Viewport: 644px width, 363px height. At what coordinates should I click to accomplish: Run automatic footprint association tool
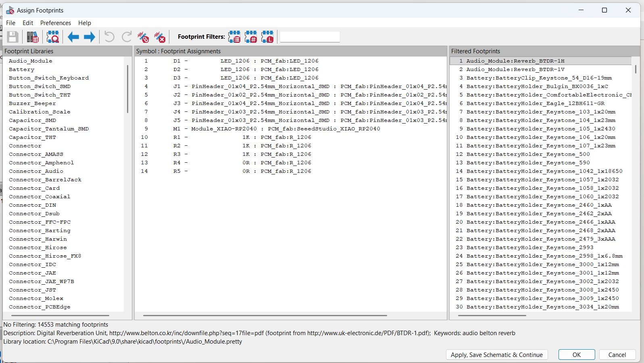143,37
